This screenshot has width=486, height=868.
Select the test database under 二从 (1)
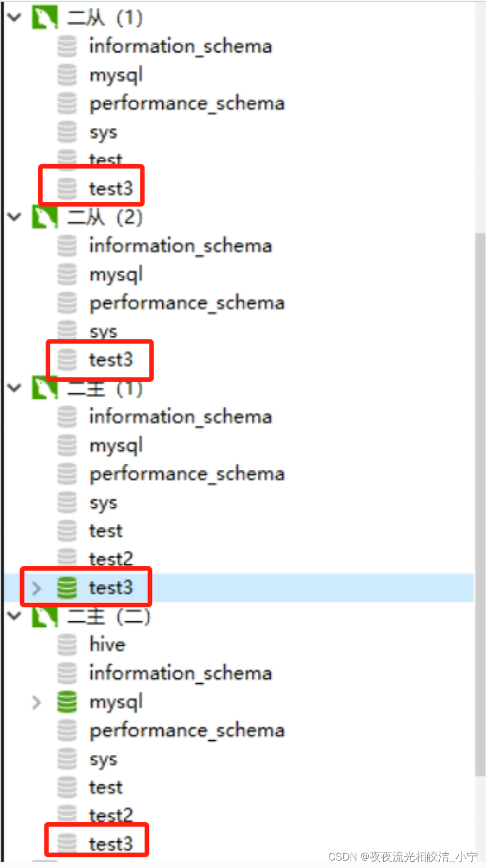pyautogui.click(x=105, y=159)
